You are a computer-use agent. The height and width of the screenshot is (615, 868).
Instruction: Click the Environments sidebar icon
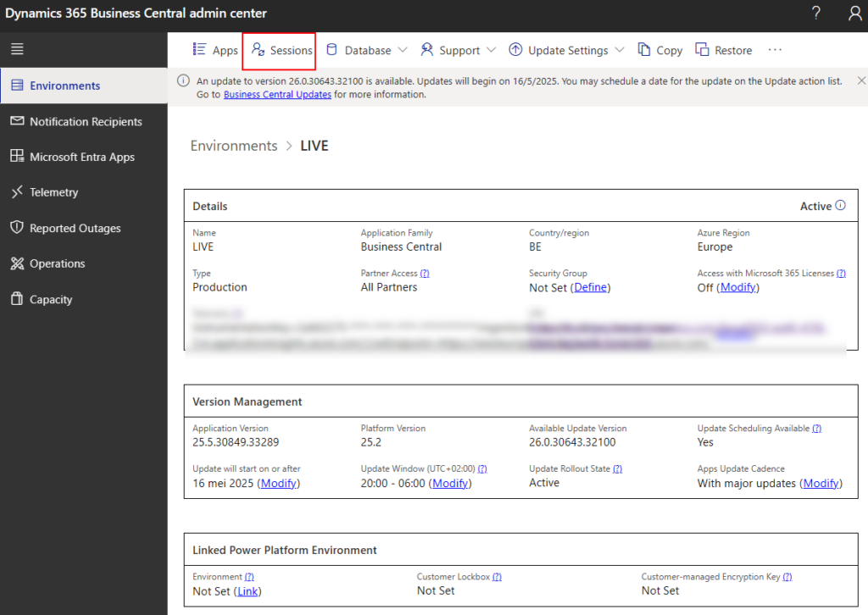(x=17, y=86)
